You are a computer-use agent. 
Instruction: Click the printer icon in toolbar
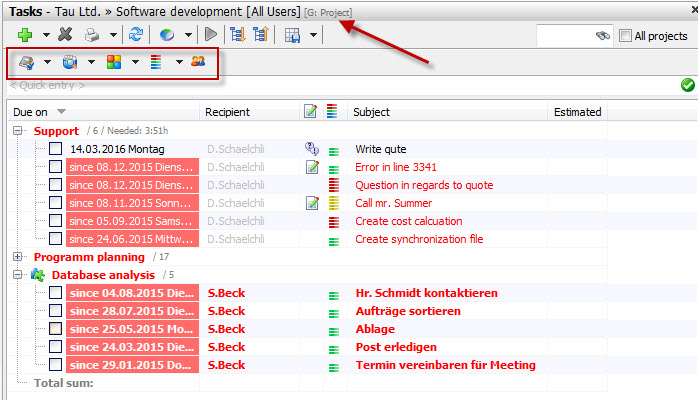[x=91, y=35]
